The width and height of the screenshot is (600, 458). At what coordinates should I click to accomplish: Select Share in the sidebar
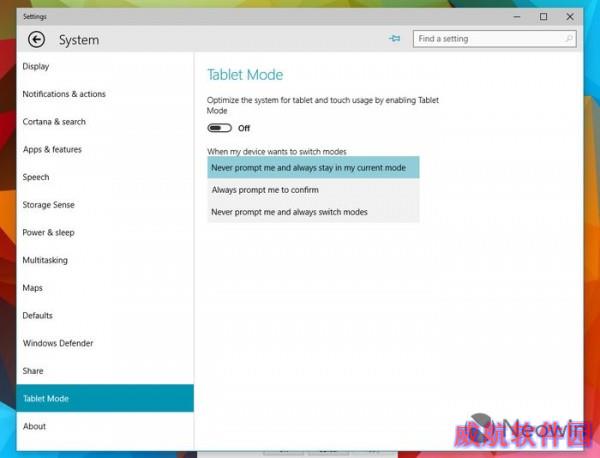[105, 371]
